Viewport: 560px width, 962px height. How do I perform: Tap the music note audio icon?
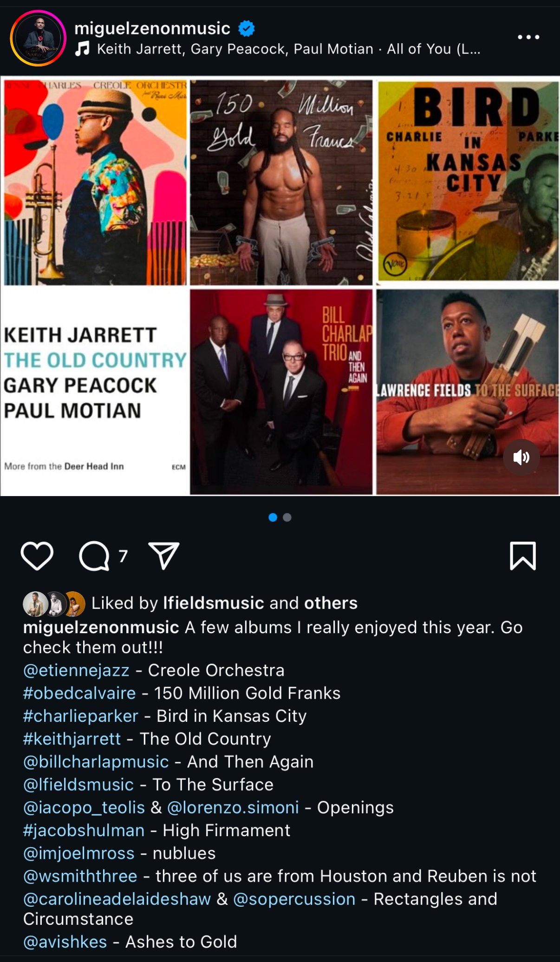pos(83,48)
